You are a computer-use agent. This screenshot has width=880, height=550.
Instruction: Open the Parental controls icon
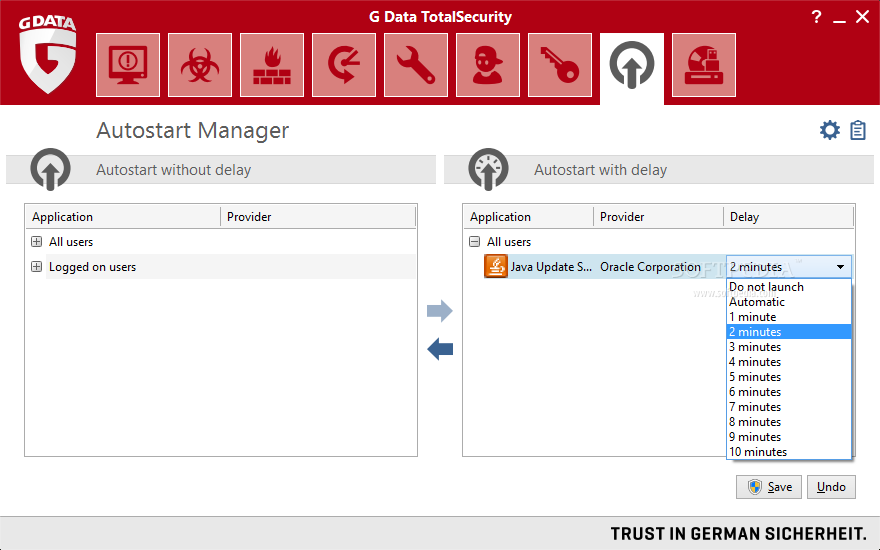pyautogui.click(x=488, y=65)
